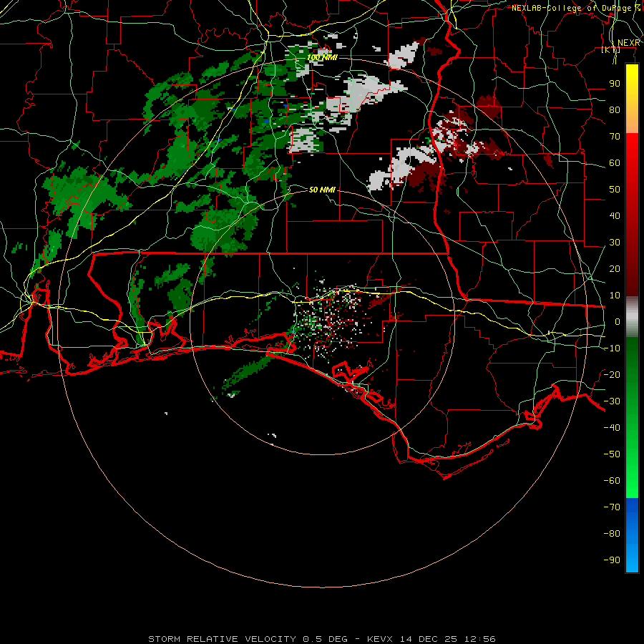Click the 40 value on the velocity scale
This screenshot has height=644, width=644.
(x=615, y=216)
